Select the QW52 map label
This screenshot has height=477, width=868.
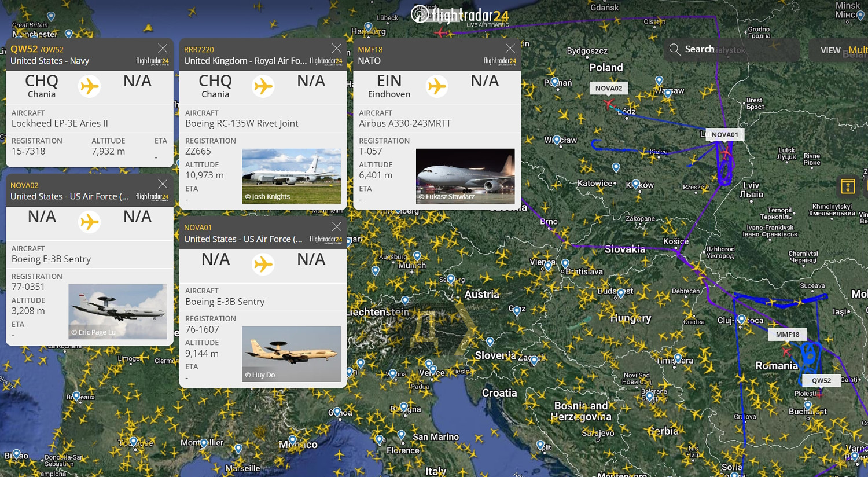tap(821, 380)
